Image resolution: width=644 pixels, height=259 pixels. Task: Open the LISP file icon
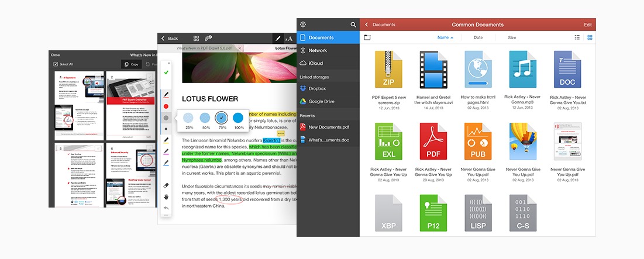click(x=478, y=213)
